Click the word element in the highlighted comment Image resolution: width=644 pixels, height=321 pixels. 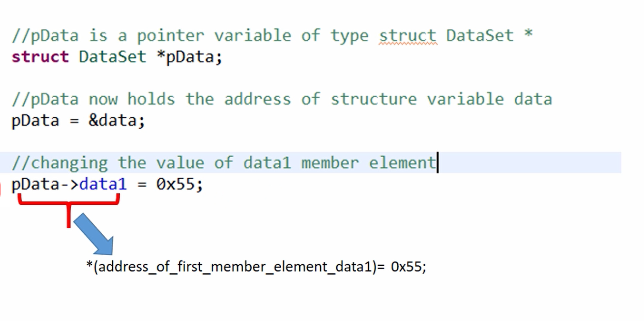403,163
